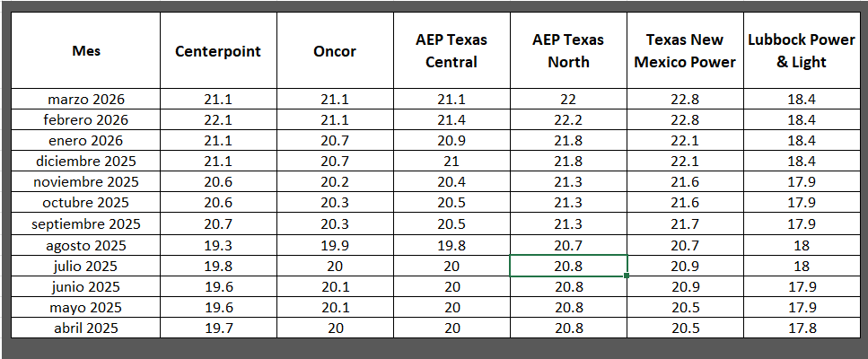Click the marzo 2026 AEP Texas North cell
The image size is (868, 359).
(568, 99)
